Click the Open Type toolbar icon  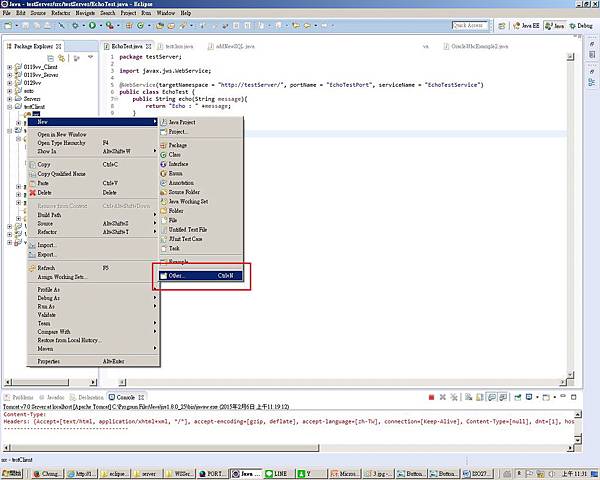[160, 25]
